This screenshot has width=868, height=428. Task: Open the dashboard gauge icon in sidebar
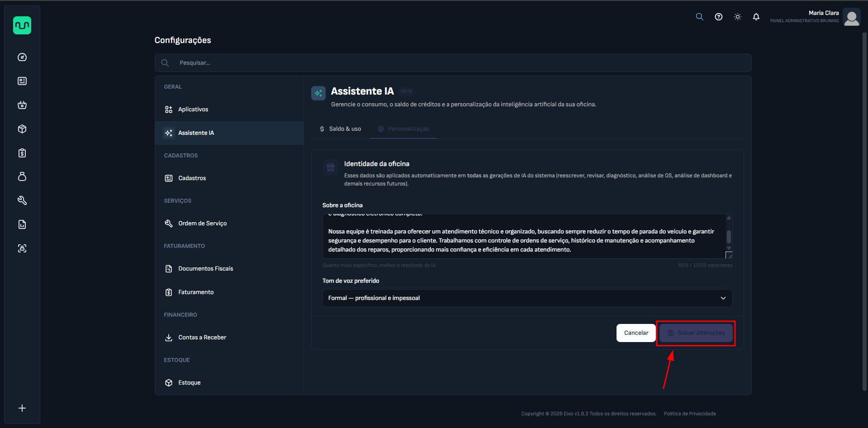click(22, 57)
